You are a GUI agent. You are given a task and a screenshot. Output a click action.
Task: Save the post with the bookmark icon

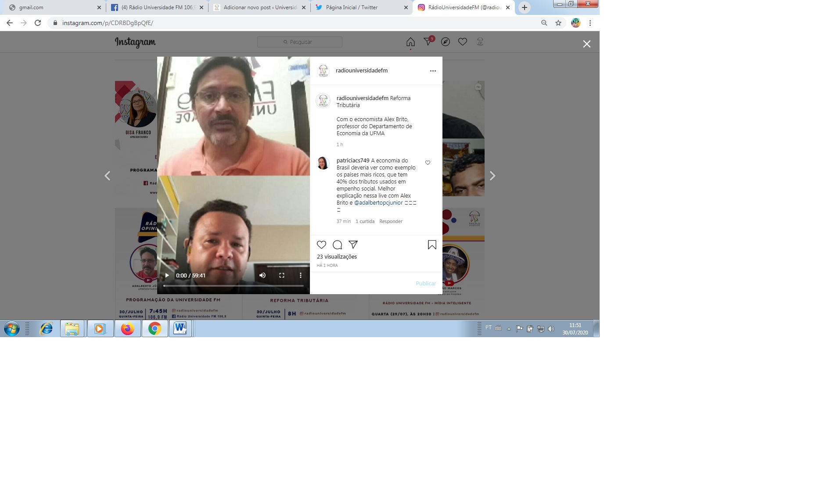click(x=432, y=245)
